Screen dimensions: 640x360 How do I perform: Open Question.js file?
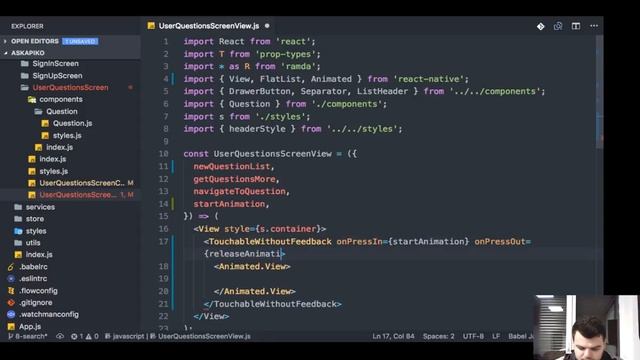point(72,123)
